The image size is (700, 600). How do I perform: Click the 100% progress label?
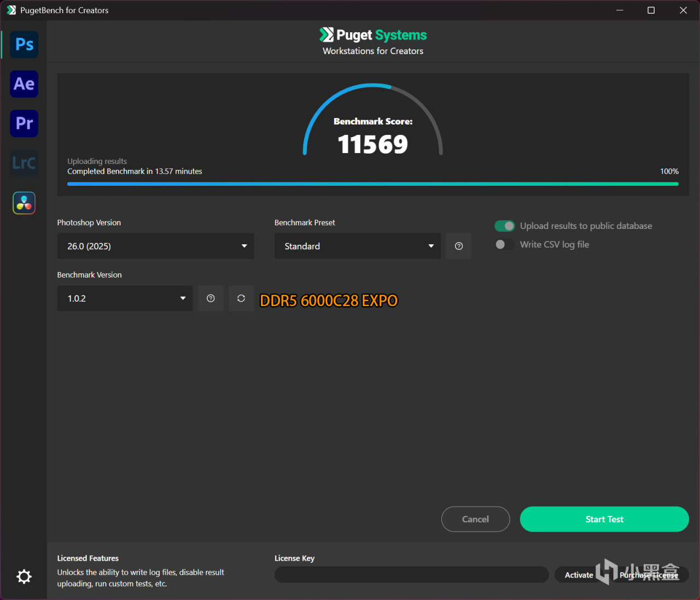click(669, 172)
